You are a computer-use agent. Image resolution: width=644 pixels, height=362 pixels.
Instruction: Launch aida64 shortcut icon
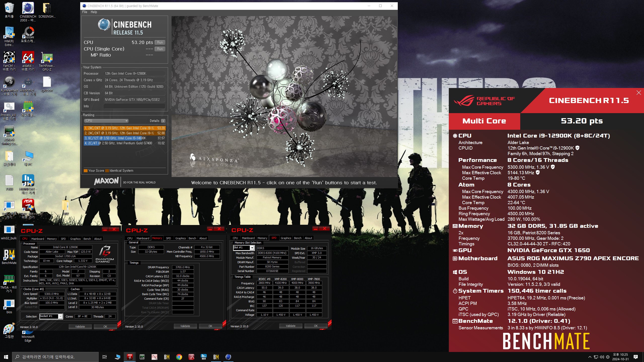point(28,61)
